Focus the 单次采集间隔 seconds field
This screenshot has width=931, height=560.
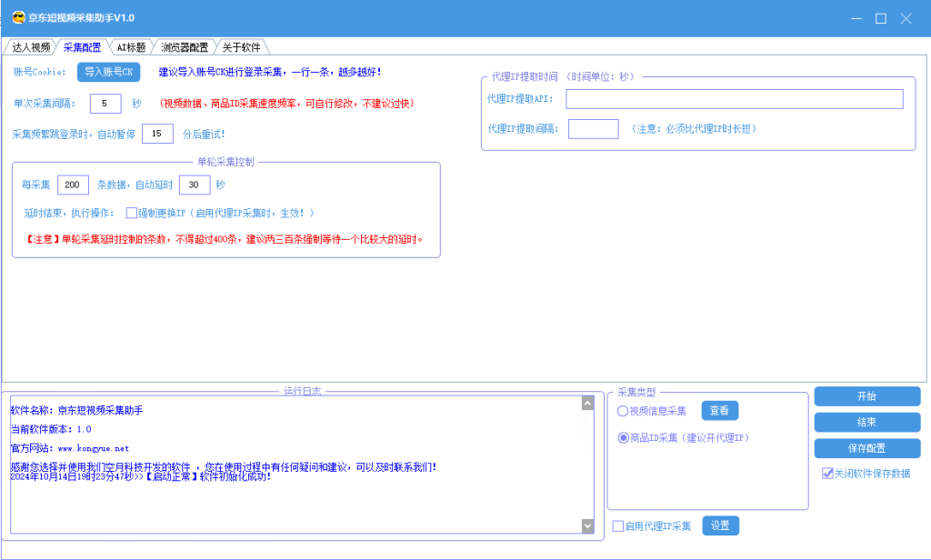click(x=105, y=104)
